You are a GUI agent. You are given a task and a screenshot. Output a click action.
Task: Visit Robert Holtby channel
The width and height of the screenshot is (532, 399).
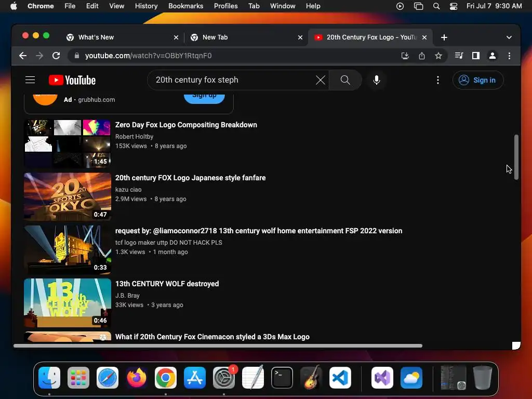134,137
